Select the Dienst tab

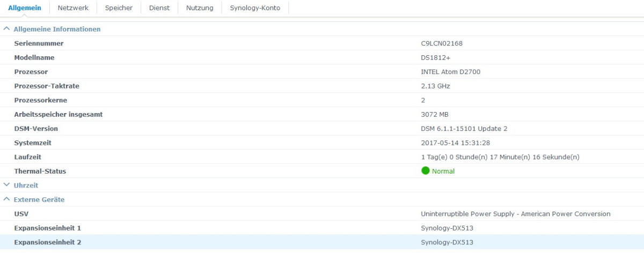[x=159, y=8]
